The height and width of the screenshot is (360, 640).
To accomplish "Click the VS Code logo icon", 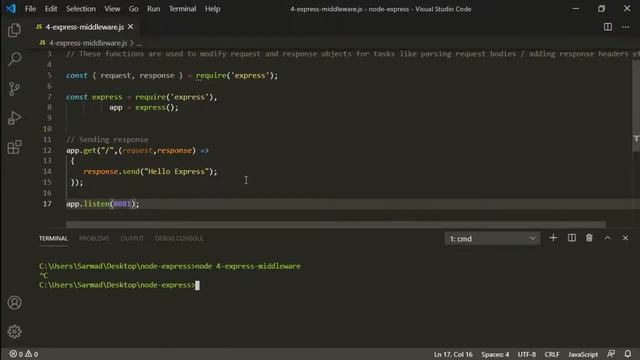I will 11,9.
